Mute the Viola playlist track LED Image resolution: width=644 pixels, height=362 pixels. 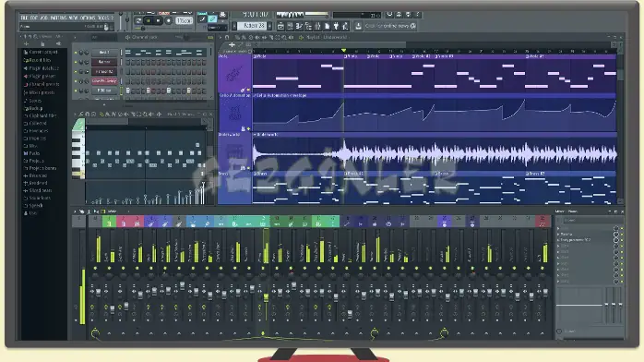click(x=248, y=90)
